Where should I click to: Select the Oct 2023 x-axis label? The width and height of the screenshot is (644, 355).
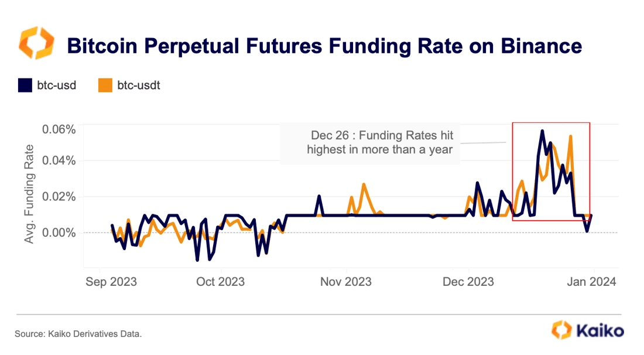220,282
